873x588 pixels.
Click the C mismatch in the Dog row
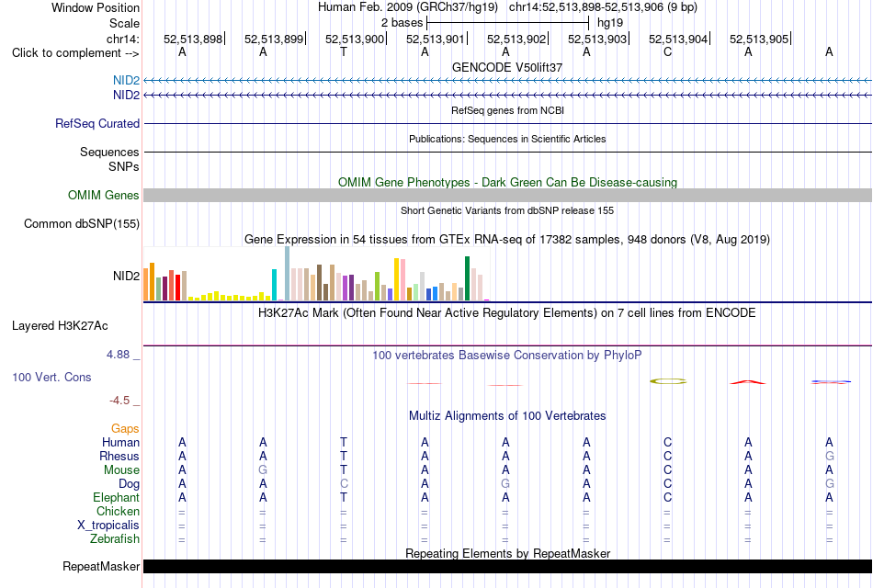coord(344,484)
